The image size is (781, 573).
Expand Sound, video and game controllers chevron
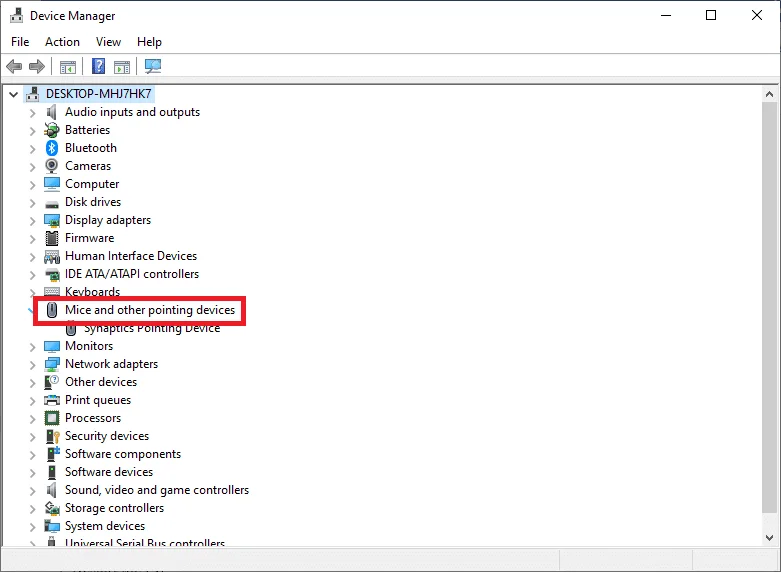32,491
